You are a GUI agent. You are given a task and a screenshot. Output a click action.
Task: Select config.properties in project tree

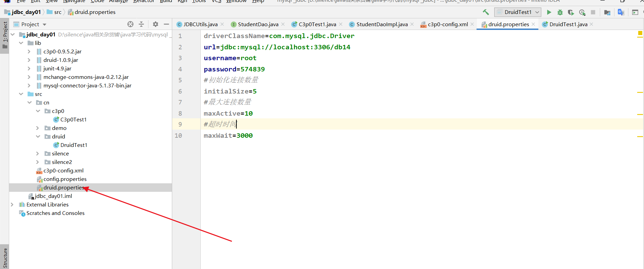65,179
